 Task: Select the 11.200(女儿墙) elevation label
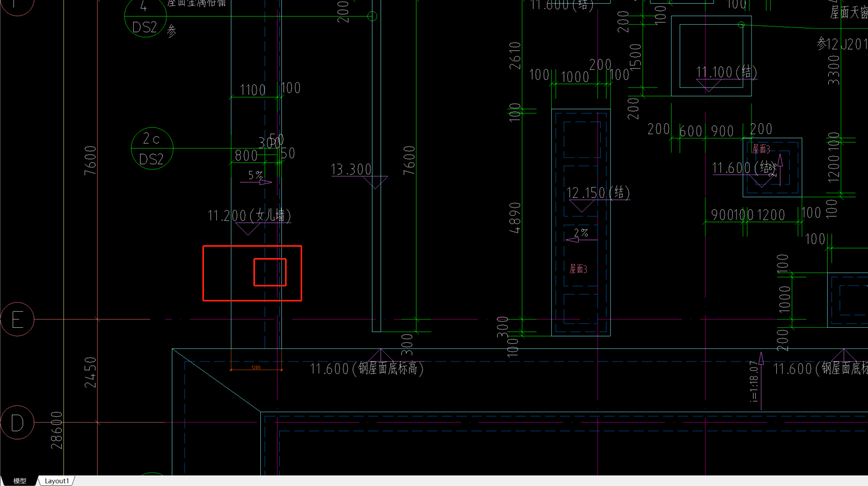pyautogui.click(x=249, y=216)
